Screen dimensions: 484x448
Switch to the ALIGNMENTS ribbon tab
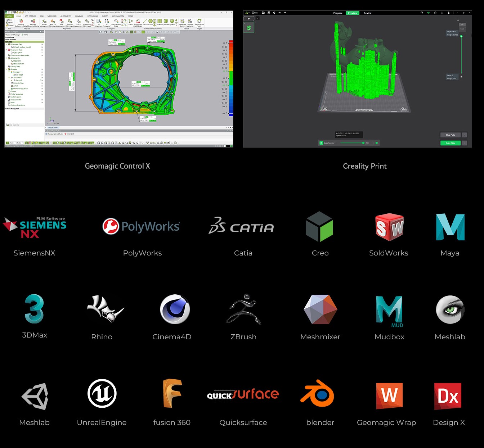66,16
